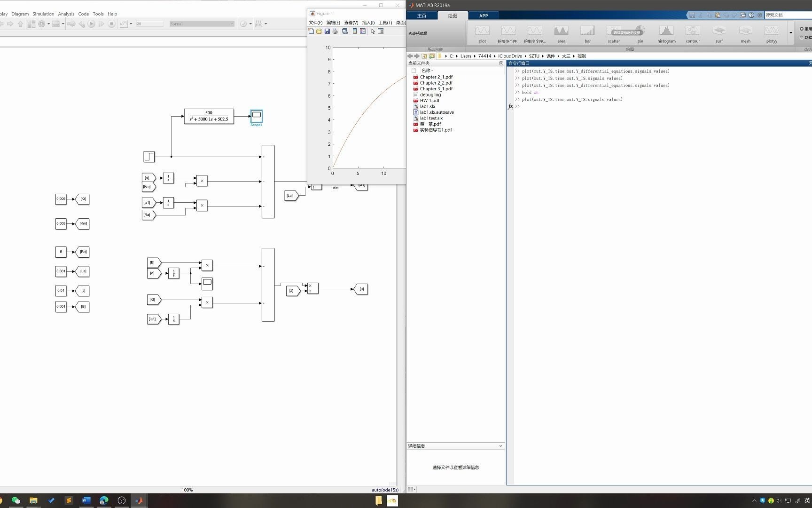Select lab1test.slx in the file list
The image size is (812, 508).
coord(431,118)
